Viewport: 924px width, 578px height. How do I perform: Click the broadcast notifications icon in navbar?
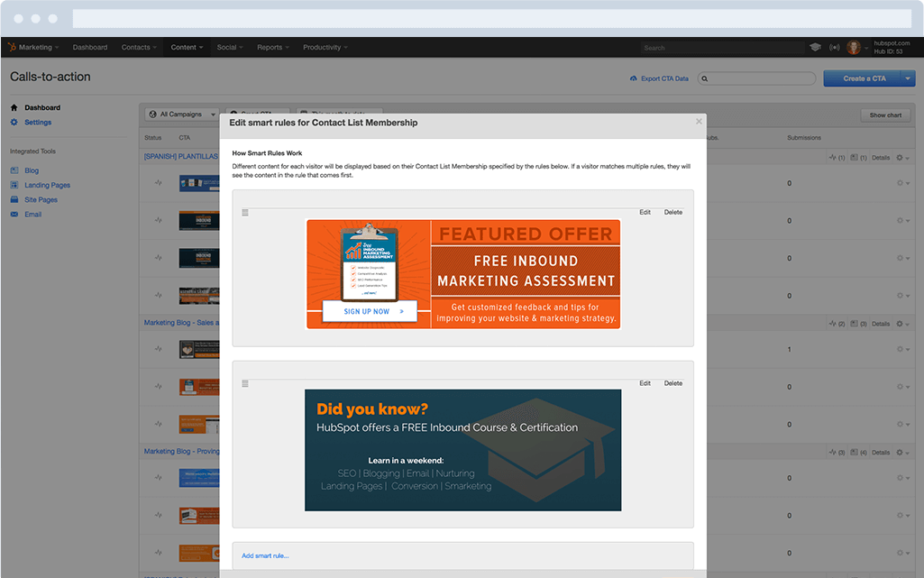pyautogui.click(x=834, y=47)
